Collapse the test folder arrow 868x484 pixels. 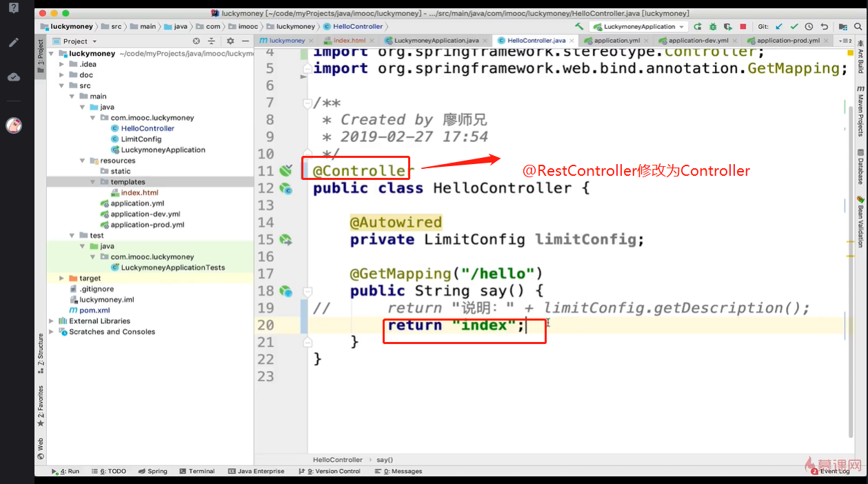coord(72,235)
